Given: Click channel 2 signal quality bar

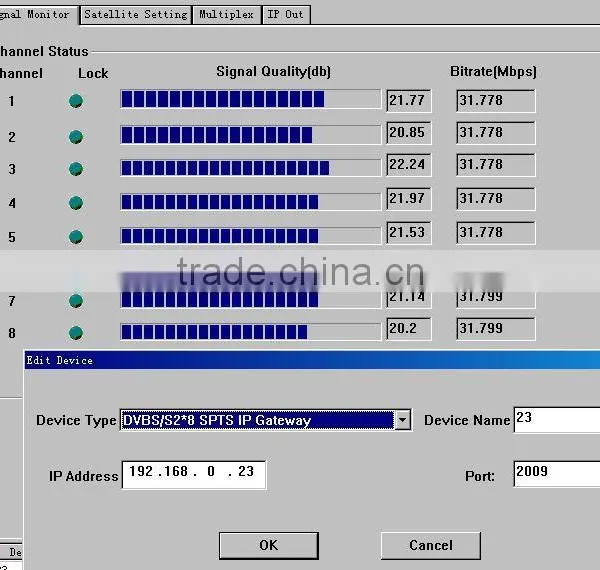Looking at the screenshot, I should [251, 135].
